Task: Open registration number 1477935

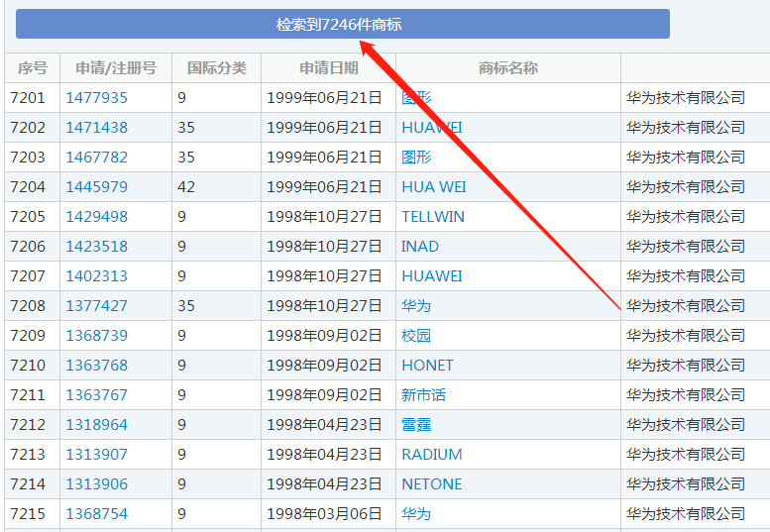Action: pyautogui.click(x=97, y=98)
